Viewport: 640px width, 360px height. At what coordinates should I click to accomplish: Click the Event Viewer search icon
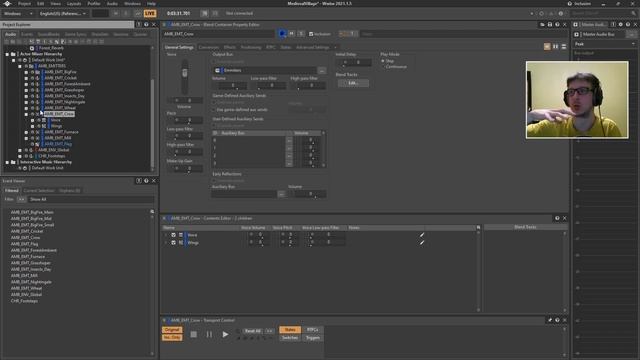tap(152, 211)
